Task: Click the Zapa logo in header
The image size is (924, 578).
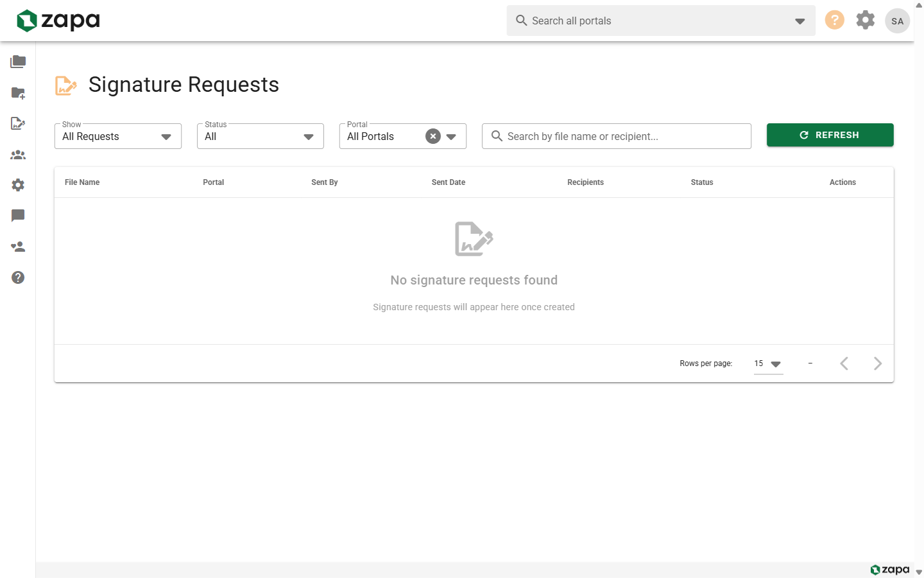Action: [x=58, y=21]
